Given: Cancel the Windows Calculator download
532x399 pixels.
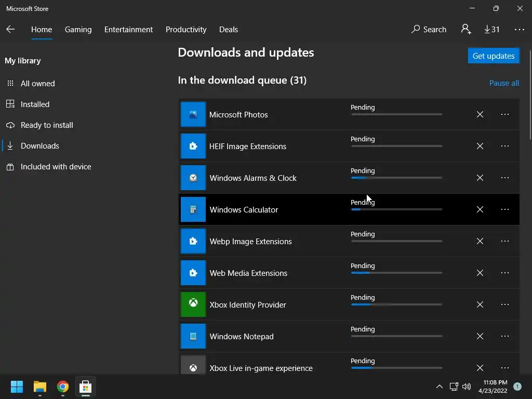Looking at the screenshot, I should point(480,209).
